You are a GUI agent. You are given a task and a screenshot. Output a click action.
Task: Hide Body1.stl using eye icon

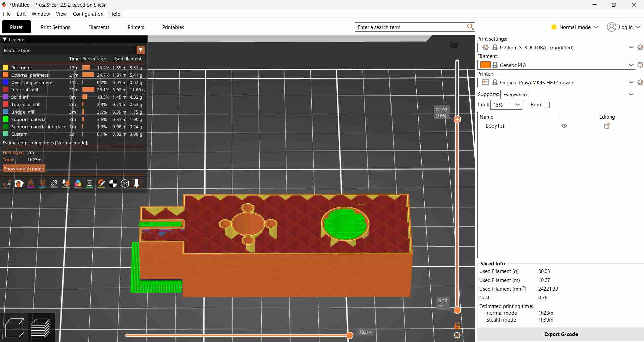click(x=564, y=126)
